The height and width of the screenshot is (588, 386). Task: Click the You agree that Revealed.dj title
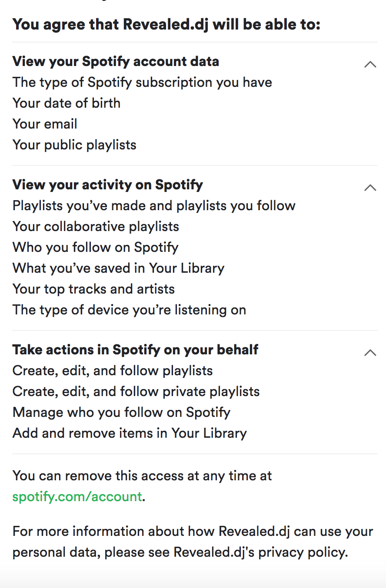[166, 24]
